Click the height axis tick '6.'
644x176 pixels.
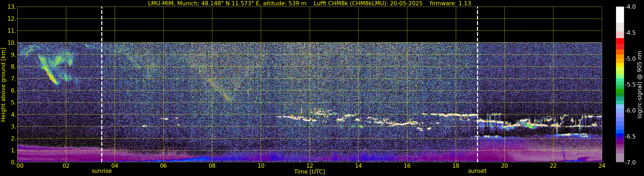pyautogui.click(x=13, y=91)
